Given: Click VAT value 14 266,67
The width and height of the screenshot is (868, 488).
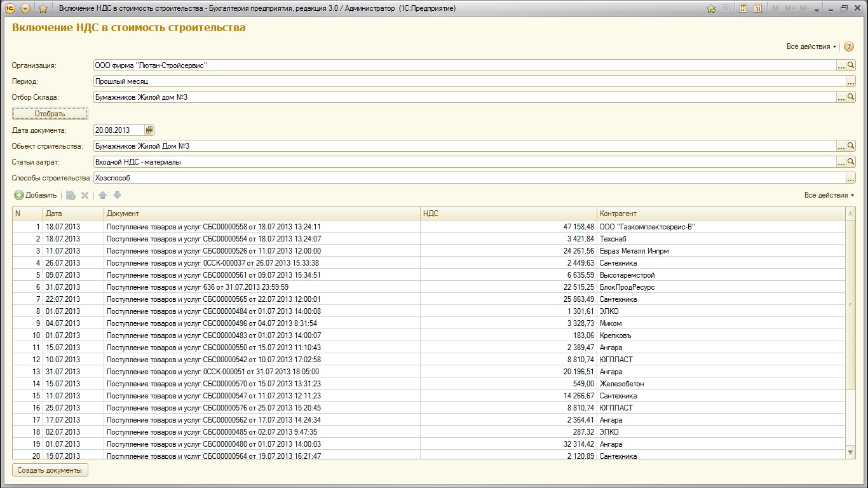Looking at the screenshot, I should (x=508, y=396).
